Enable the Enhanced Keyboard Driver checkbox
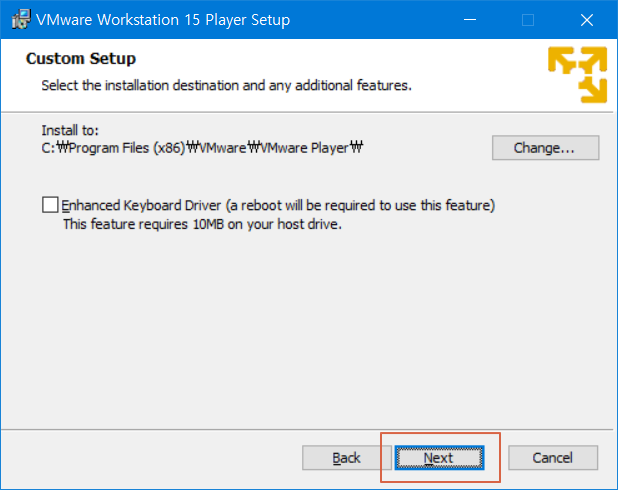The width and height of the screenshot is (618, 490). [50, 205]
